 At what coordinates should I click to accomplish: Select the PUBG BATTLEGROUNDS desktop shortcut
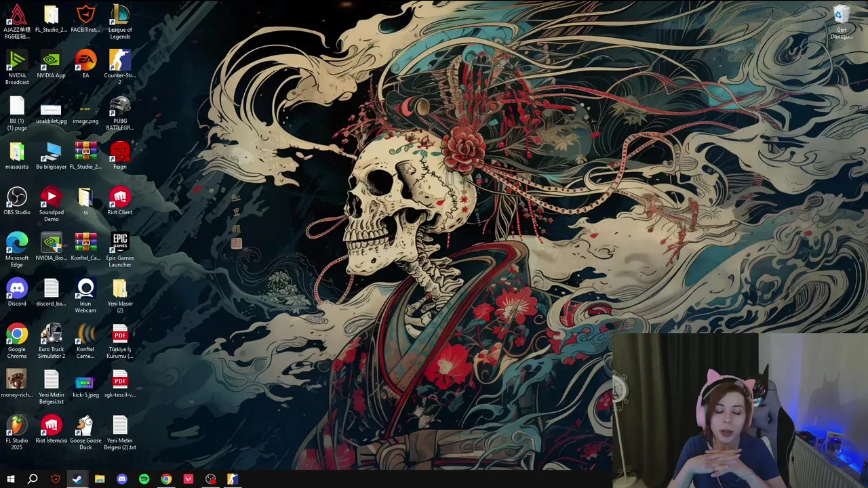click(x=120, y=113)
